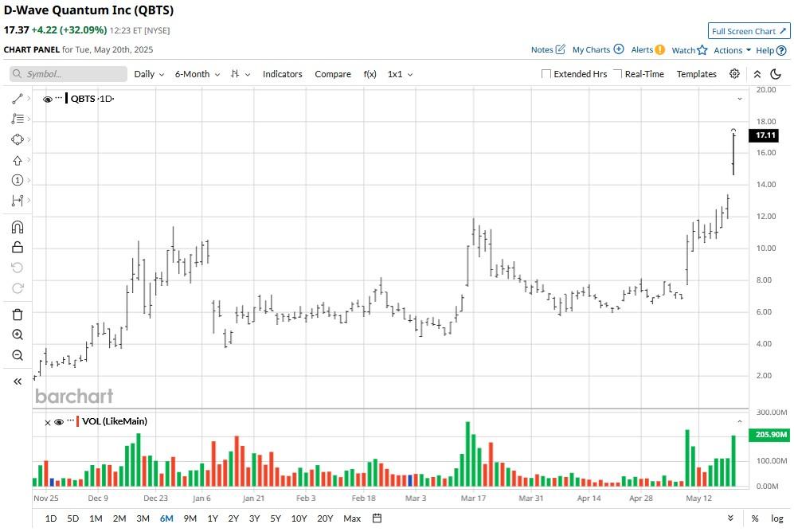Select the Max time range
This screenshot has width=794, height=532.
pos(352,518)
